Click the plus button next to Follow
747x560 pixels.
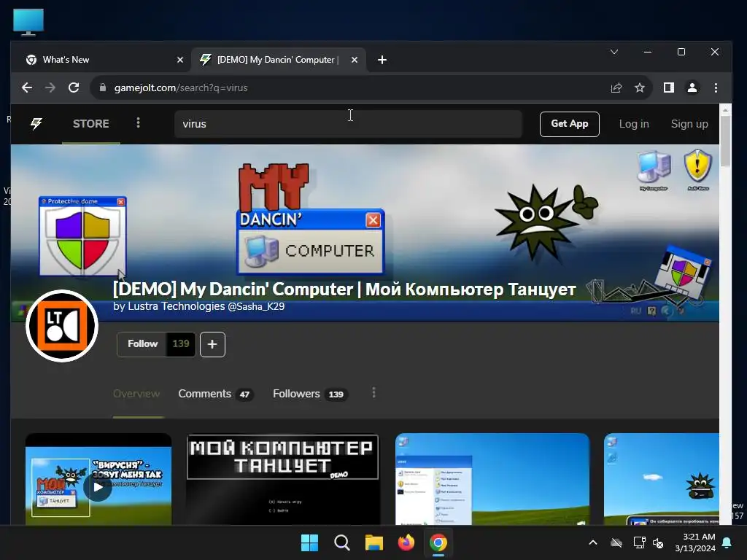212,344
